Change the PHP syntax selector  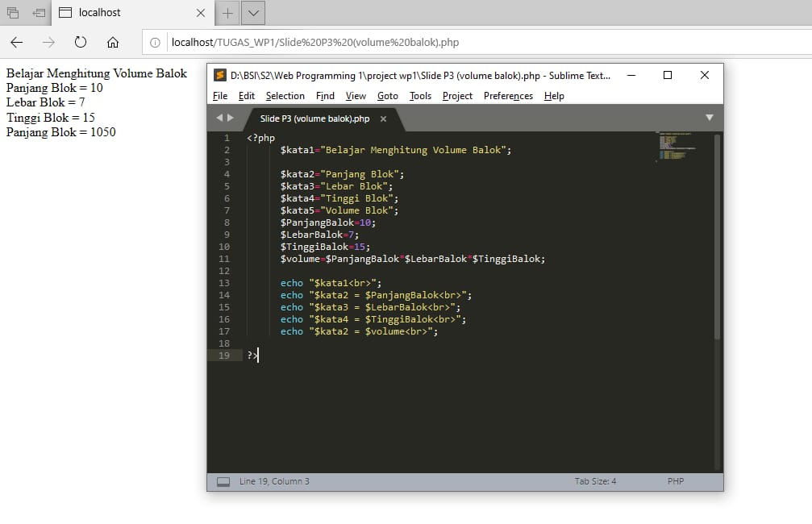click(x=675, y=481)
